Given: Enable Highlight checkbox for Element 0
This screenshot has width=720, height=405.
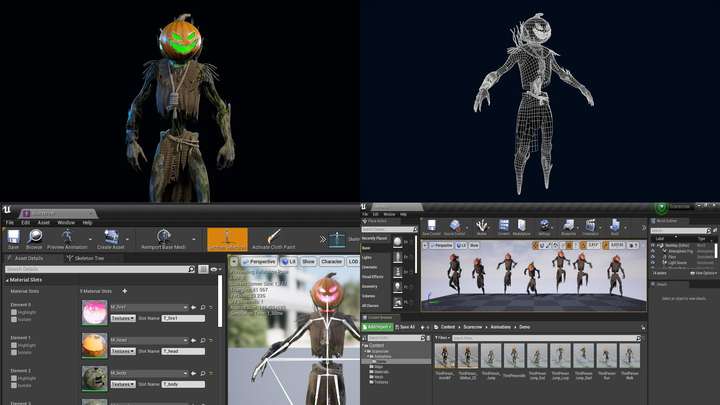Looking at the screenshot, I should tap(14, 312).
